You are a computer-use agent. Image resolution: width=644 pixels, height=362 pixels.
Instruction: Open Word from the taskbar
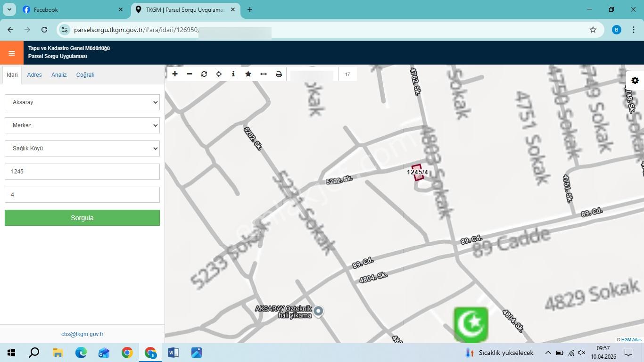point(173,353)
